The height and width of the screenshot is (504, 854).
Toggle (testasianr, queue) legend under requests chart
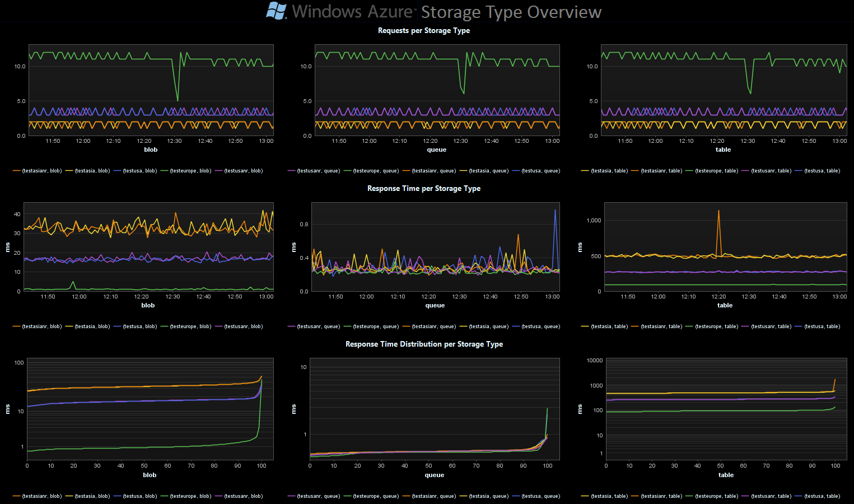[x=430, y=171]
